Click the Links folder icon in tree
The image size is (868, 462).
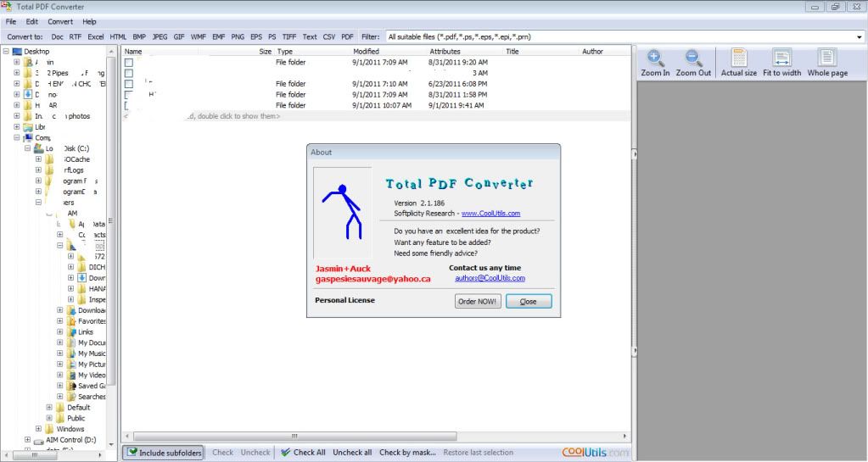(71, 332)
